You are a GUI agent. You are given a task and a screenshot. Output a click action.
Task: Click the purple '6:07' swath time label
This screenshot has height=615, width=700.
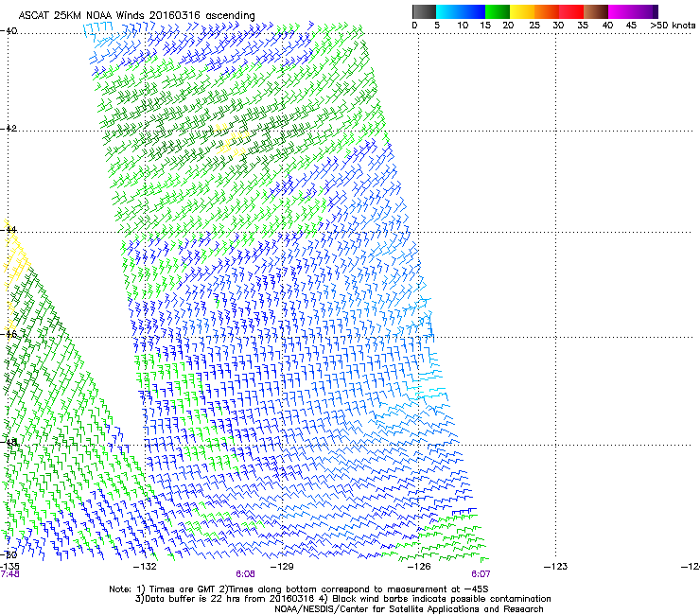pos(481,574)
